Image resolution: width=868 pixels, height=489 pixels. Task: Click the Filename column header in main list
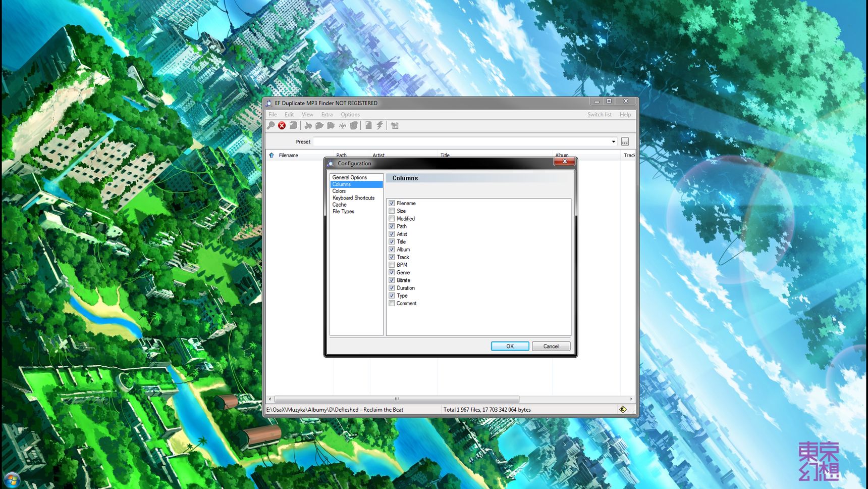[300, 155]
